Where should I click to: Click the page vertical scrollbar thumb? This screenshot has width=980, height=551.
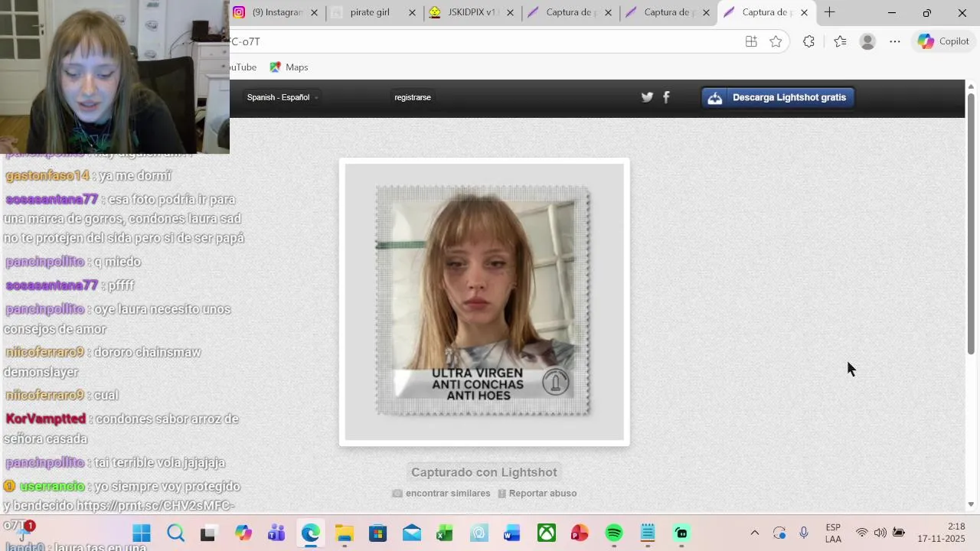coord(971,222)
